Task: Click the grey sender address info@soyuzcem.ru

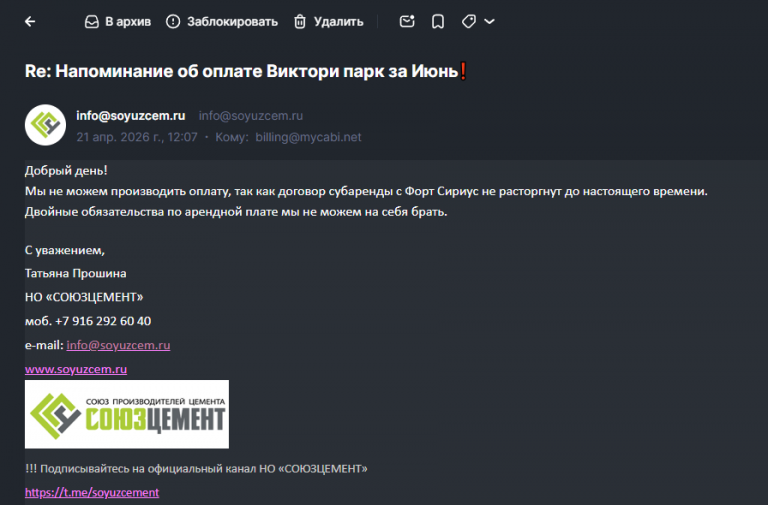Action: pyautogui.click(x=251, y=116)
